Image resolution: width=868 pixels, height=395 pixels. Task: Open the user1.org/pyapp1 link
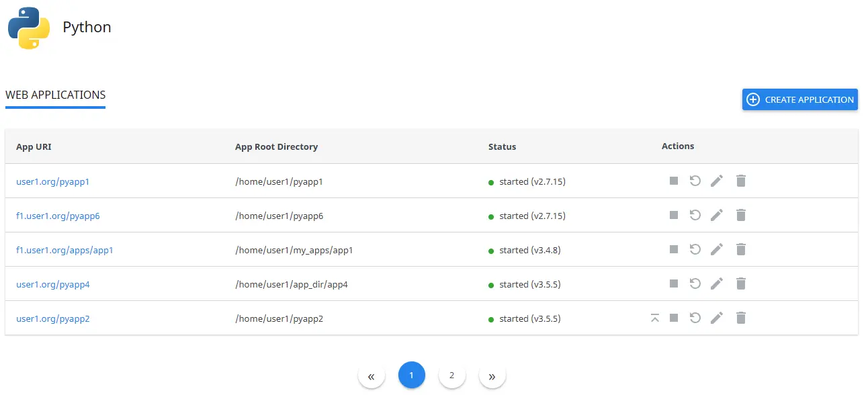point(53,181)
